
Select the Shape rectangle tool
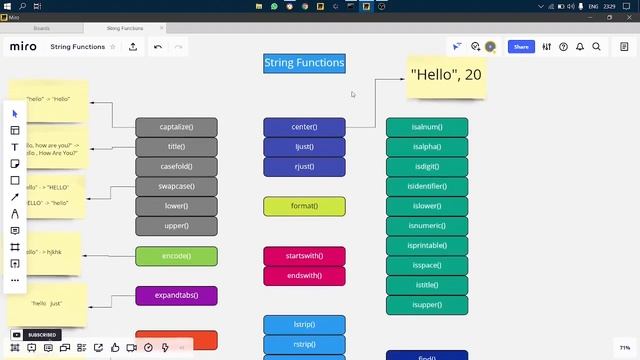point(15,180)
